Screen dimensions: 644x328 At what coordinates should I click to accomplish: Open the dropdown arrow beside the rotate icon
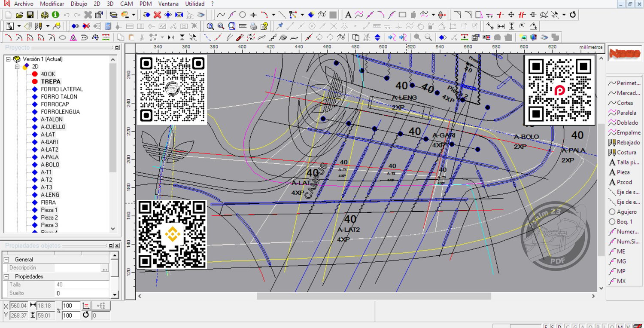pos(564,15)
